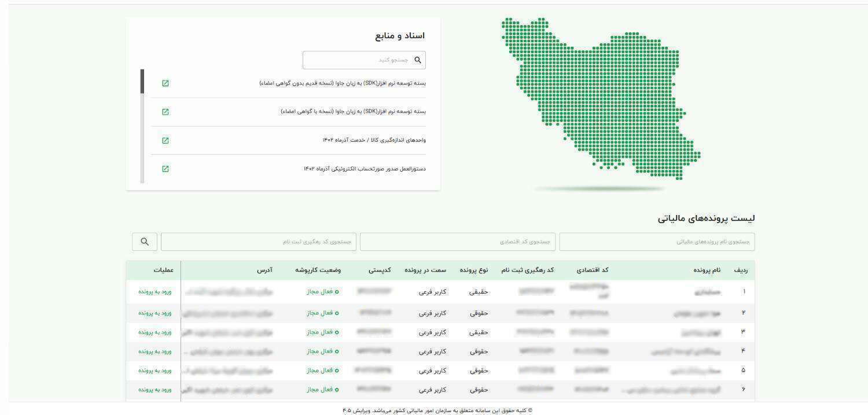The width and height of the screenshot is (868, 415).
Task: Enter file in row 1 via ورود به پرونده
Action: tap(155, 292)
